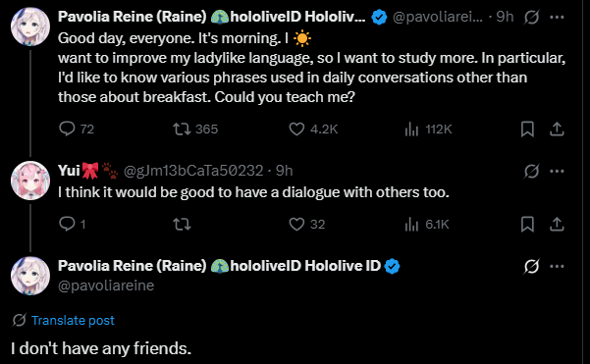This screenshot has height=364, width=590.
Task: View analytics showing 112K views
Action: pyautogui.click(x=428, y=129)
